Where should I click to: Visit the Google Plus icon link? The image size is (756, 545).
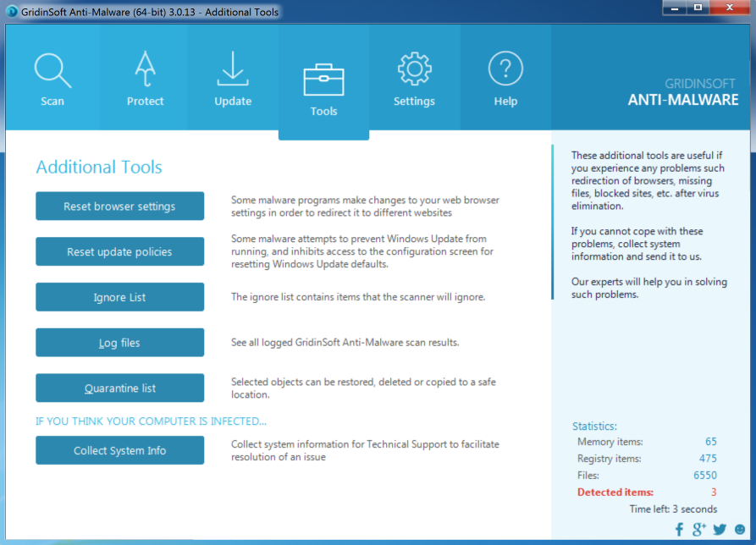click(x=699, y=530)
